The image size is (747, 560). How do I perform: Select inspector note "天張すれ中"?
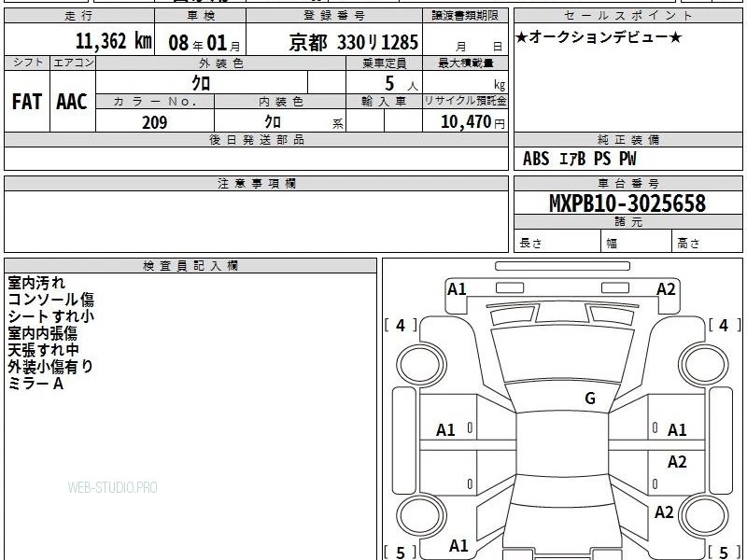(43, 350)
